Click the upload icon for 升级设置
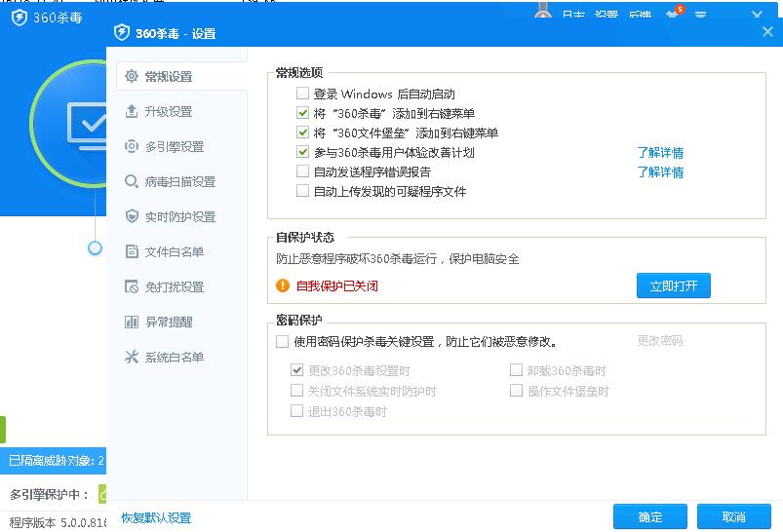Screen dimensions: 783x532 (132, 111)
